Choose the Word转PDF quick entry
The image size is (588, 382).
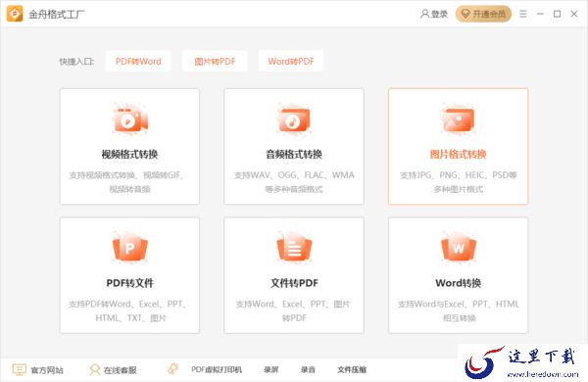(x=291, y=61)
